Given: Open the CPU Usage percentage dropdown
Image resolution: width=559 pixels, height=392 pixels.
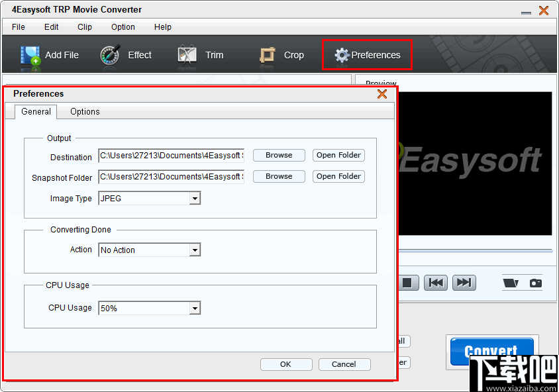Looking at the screenshot, I should 193,308.
